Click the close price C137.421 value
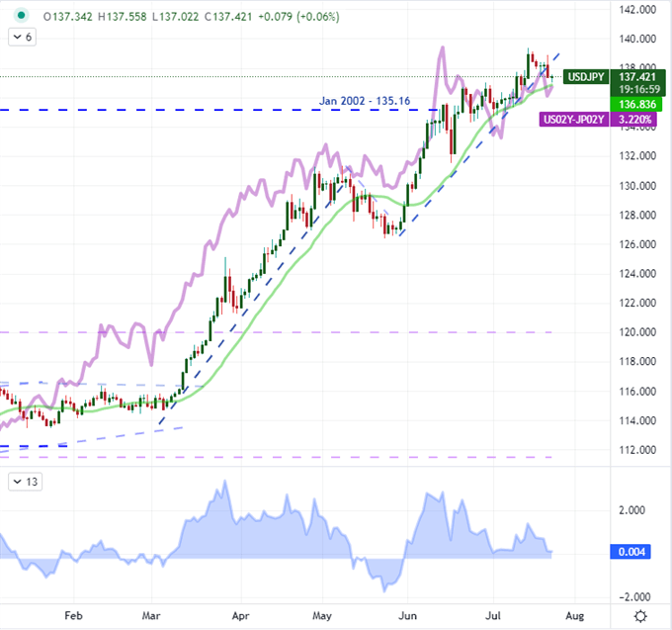This screenshot has height=630, width=672. coord(228,17)
